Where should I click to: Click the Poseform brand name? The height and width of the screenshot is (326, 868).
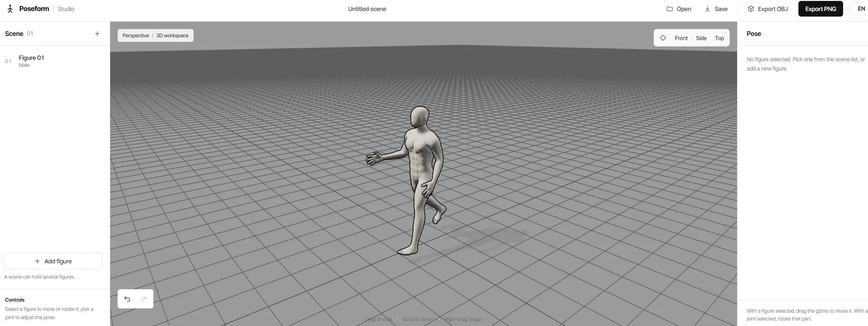click(x=34, y=9)
